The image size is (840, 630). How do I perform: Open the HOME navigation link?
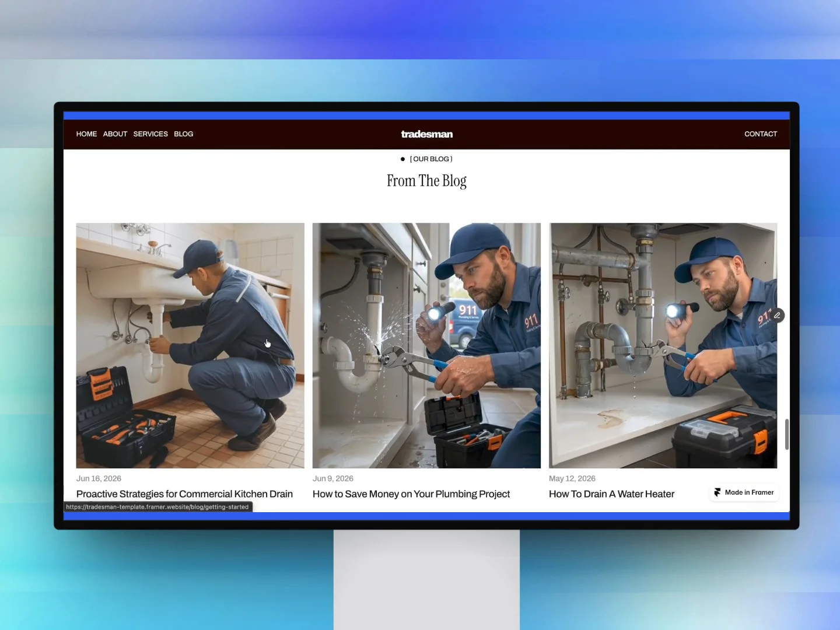pos(86,134)
